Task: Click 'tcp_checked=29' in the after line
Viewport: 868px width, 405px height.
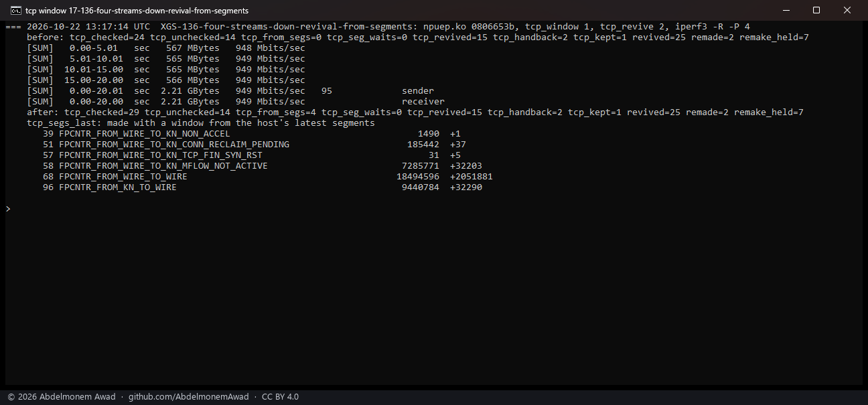Action: [102, 112]
